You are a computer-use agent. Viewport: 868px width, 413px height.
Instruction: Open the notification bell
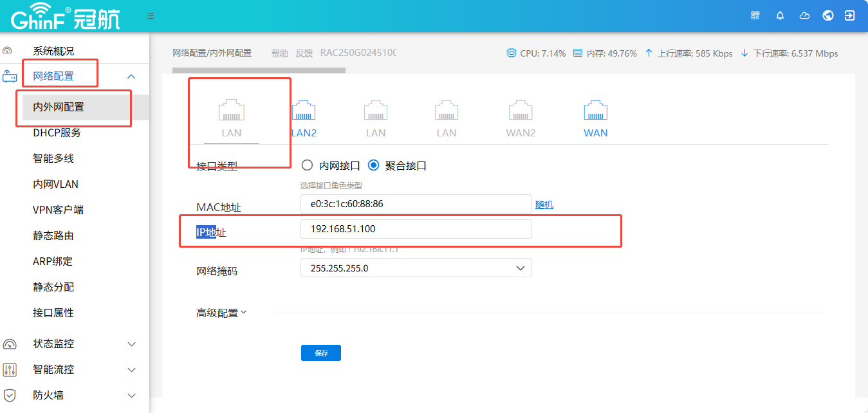[780, 15]
